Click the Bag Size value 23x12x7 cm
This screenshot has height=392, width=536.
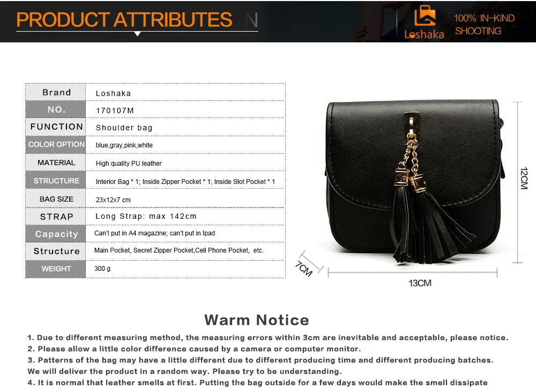point(113,200)
